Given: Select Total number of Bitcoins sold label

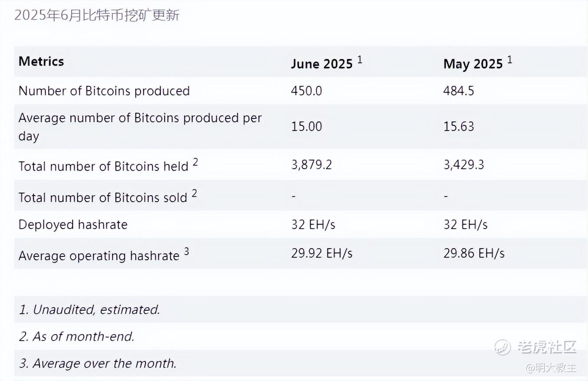Looking at the screenshot, I should (108, 196).
